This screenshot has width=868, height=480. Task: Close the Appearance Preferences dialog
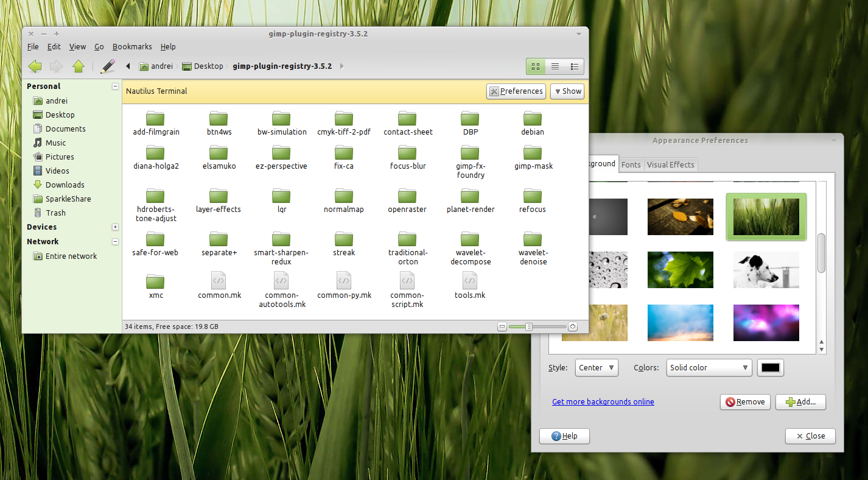tap(810, 436)
